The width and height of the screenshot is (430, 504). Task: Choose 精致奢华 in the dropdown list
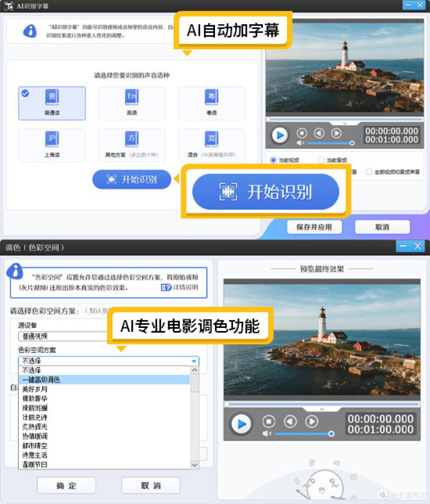104,398
